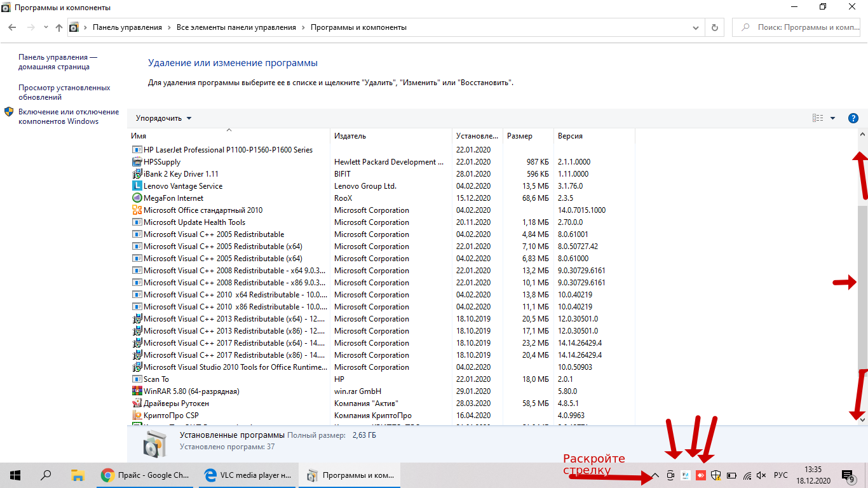868x488 pixels.
Task: Open the notification center with 9 alerts
Action: tap(848, 475)
